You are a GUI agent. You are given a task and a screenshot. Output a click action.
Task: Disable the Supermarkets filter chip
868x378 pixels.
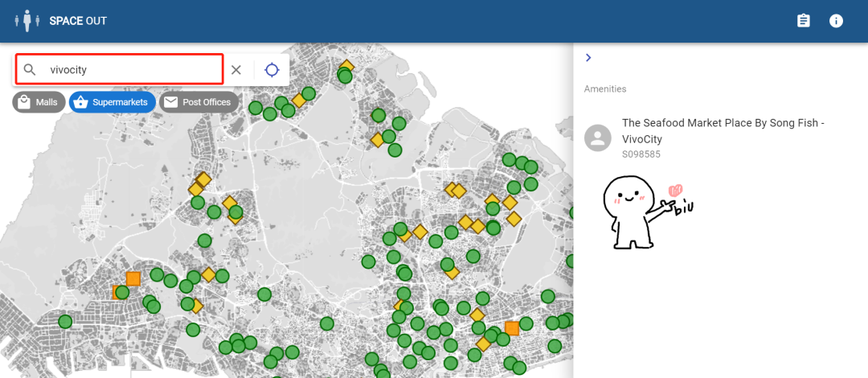(112, 102)
